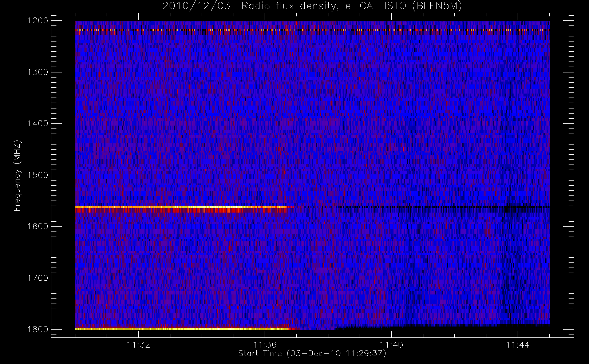
Task: Click the 1600 frequency tick label
Action: tap(38, 226)
